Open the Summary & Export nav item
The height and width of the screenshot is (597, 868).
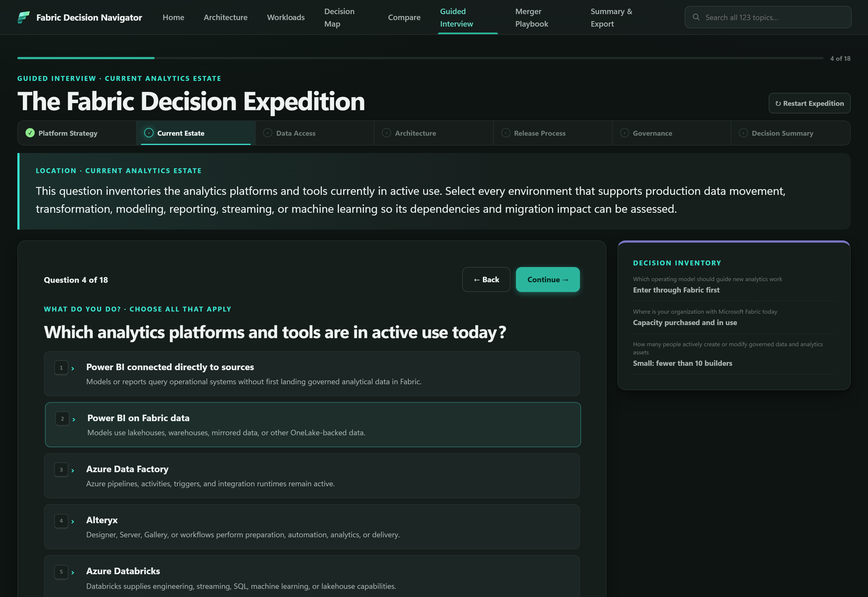tap(612, 18)
